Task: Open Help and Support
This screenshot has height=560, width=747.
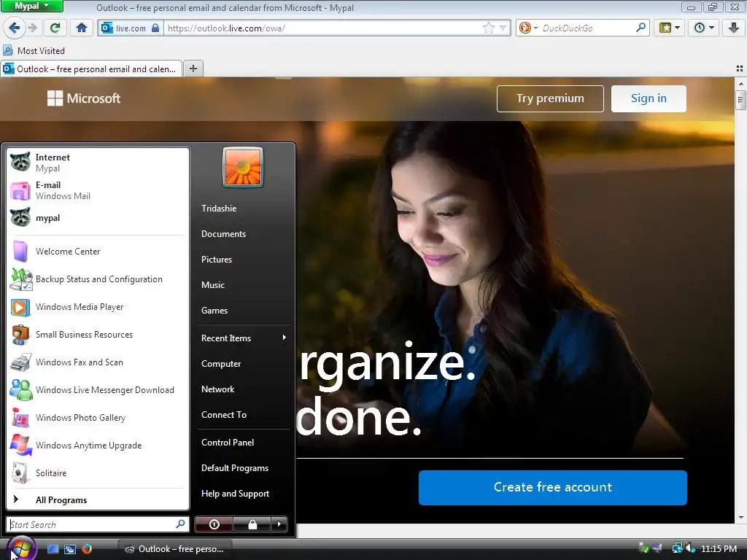Action: pyautogui.click(x=244, y=494)
